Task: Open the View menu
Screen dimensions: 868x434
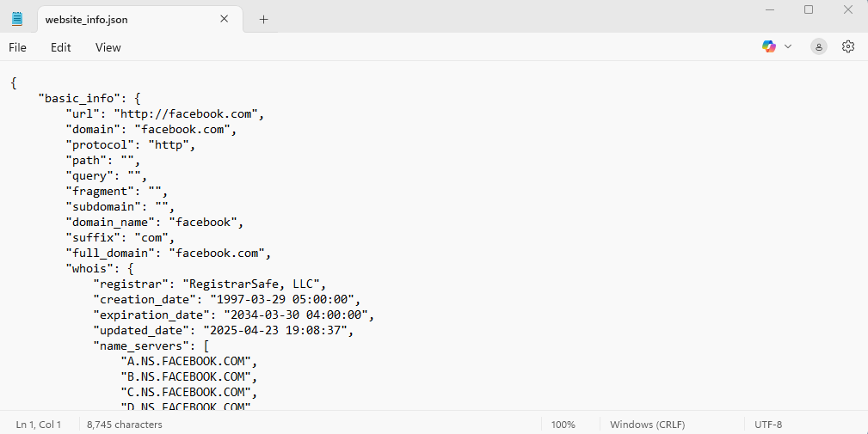Action: [x=108, y=47]
